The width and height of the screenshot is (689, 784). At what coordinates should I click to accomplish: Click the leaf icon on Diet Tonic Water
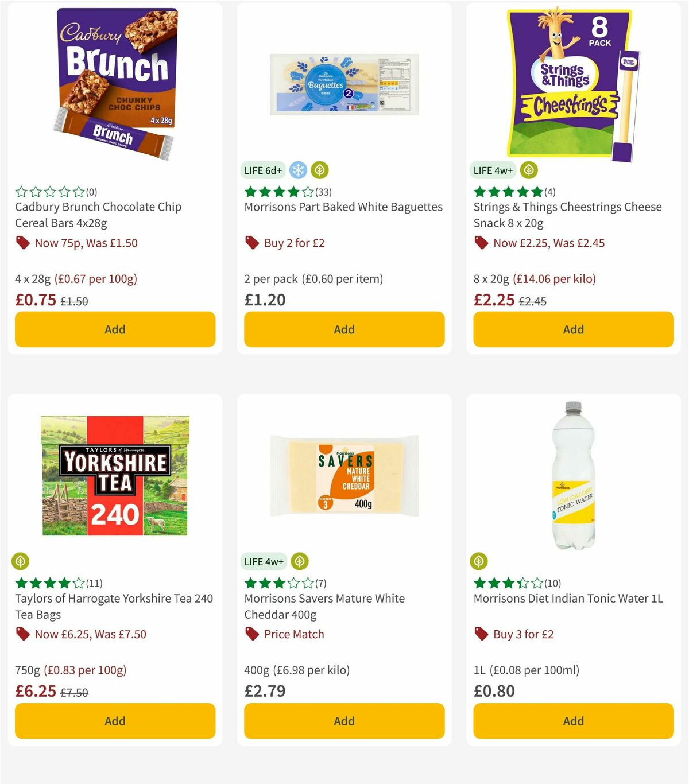(x=480, y=561)
